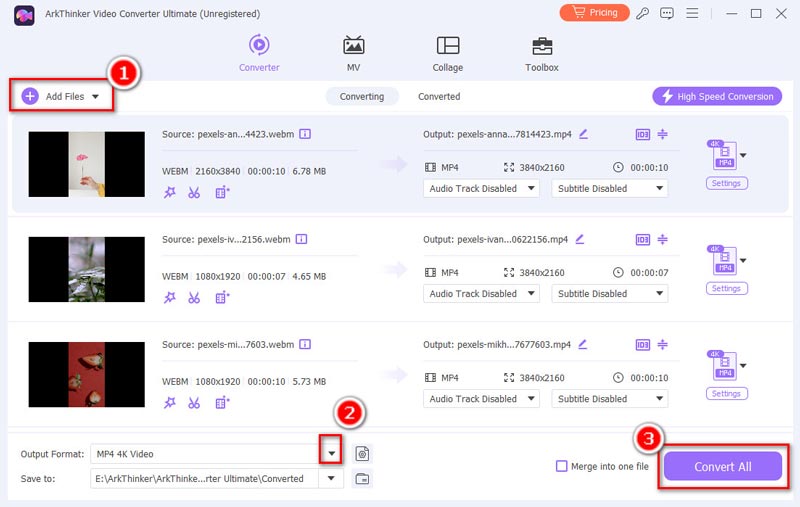Open subtitle dropdown for pexels-mikh output
This screenshot has width=800, height=507.
610,398
